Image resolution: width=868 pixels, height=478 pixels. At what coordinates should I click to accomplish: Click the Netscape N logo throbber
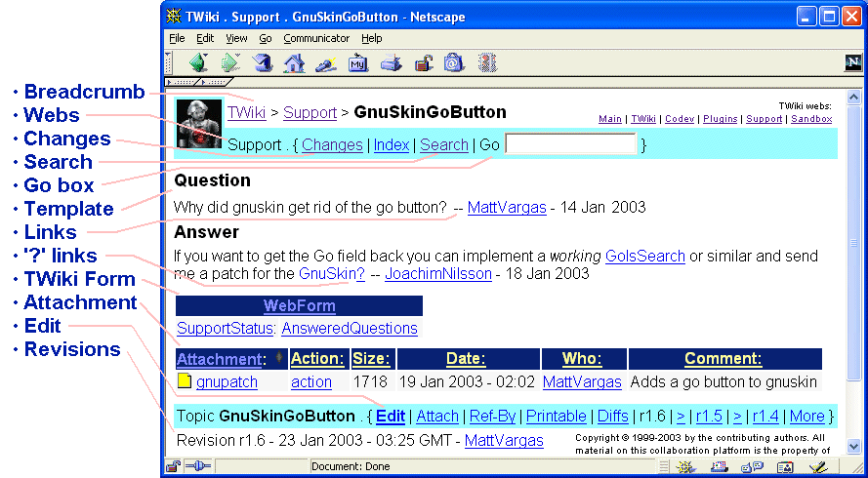[852, 63]
